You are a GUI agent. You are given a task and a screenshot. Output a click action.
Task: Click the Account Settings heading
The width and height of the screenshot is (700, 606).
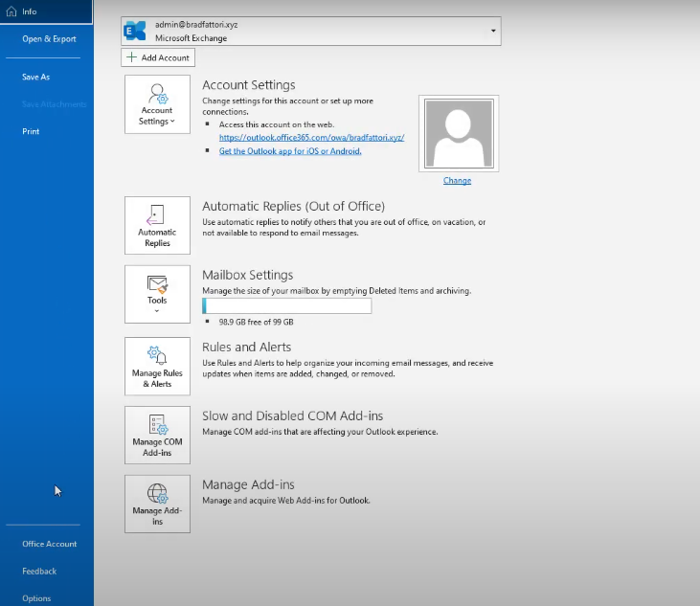[249, 85]
